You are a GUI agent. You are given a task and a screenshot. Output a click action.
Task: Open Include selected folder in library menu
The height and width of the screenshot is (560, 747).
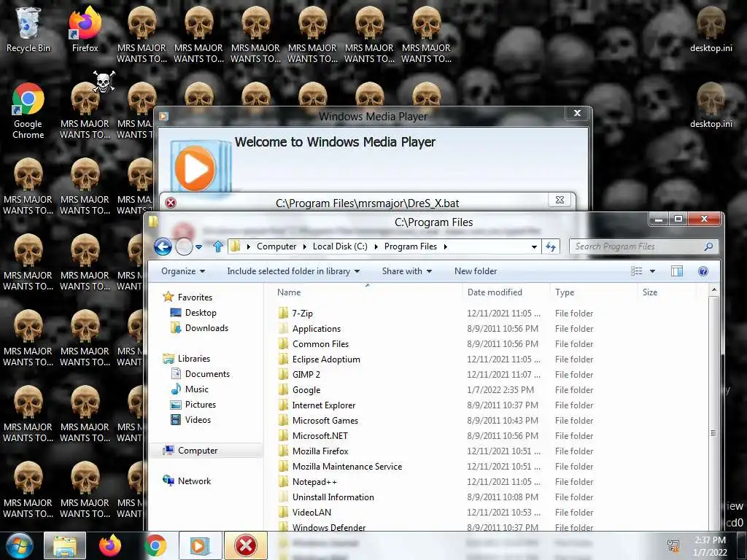tap(293, 271)
